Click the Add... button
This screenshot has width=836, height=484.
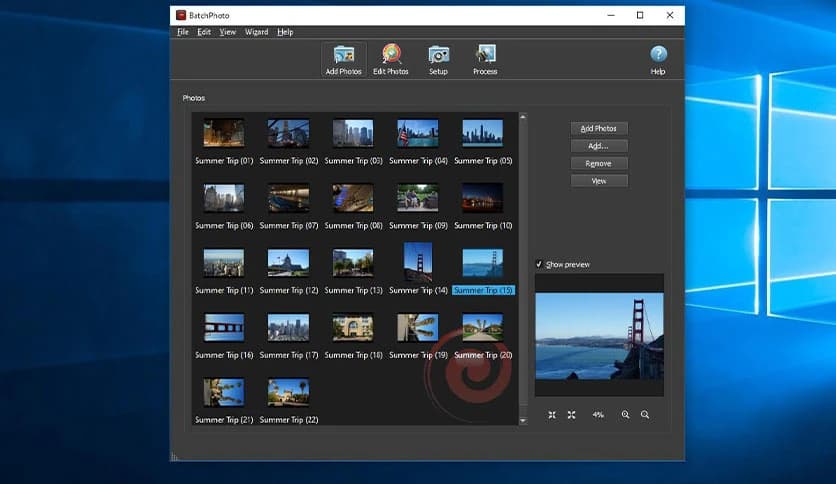[599, 146]
